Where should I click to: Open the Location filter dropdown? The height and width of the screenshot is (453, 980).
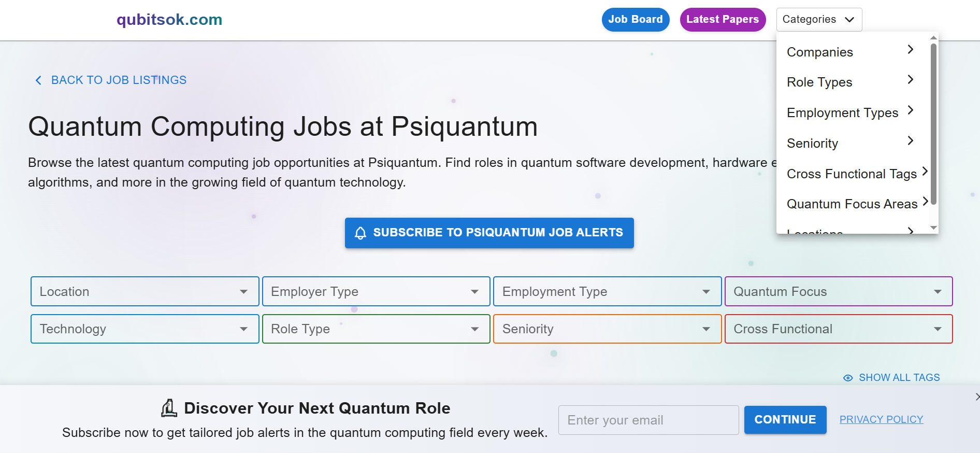point(145,291)
